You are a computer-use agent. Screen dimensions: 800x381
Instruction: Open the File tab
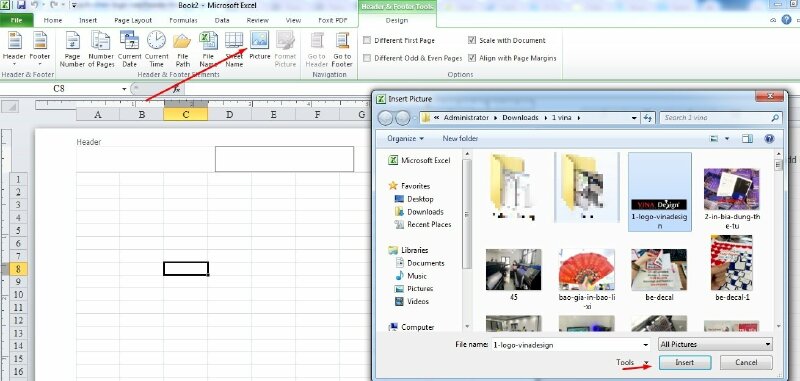16,20
